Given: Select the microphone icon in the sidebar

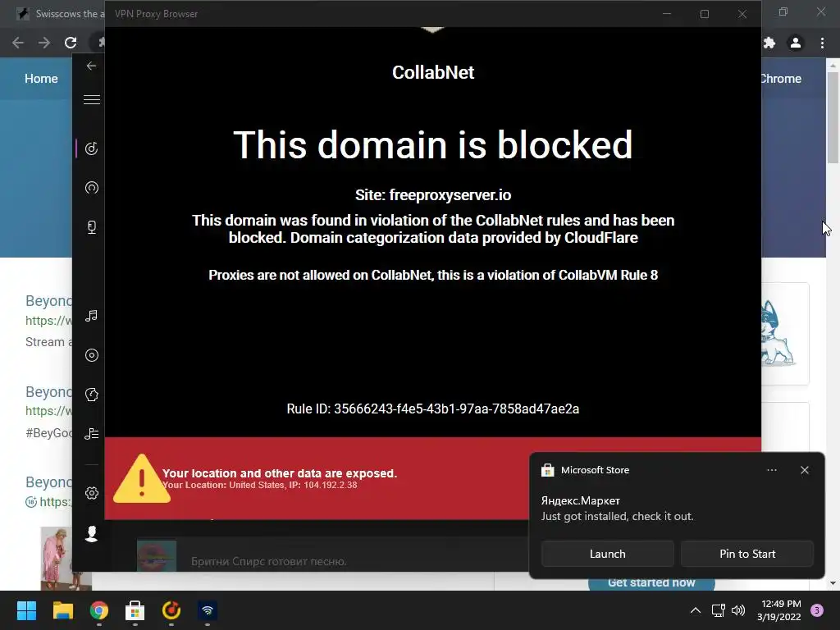Looking at the screenshot, I should 92,227.
